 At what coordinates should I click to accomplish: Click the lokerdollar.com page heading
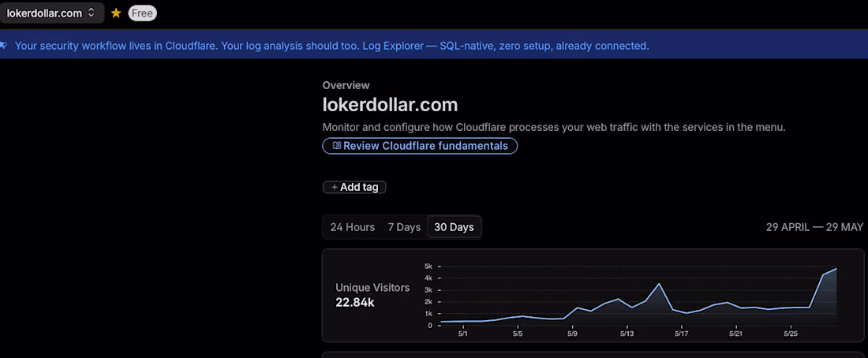coord(391,105)
